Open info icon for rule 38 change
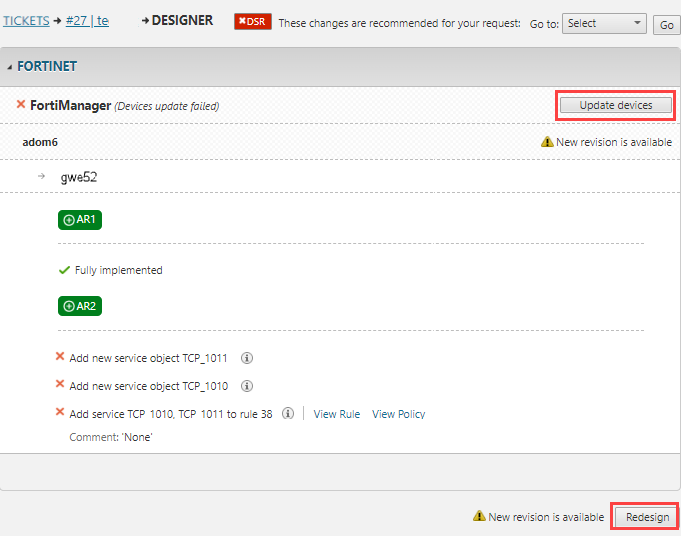Viewport: 681px width, 536px height. 288,413
